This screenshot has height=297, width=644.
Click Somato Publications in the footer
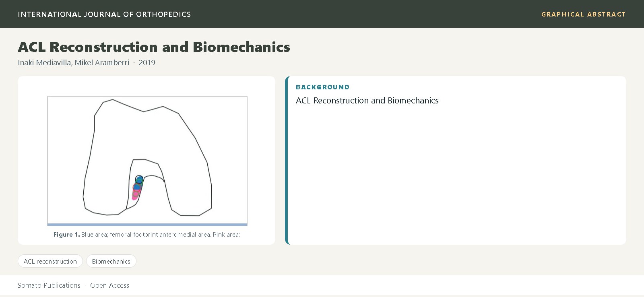click(49, 285)
